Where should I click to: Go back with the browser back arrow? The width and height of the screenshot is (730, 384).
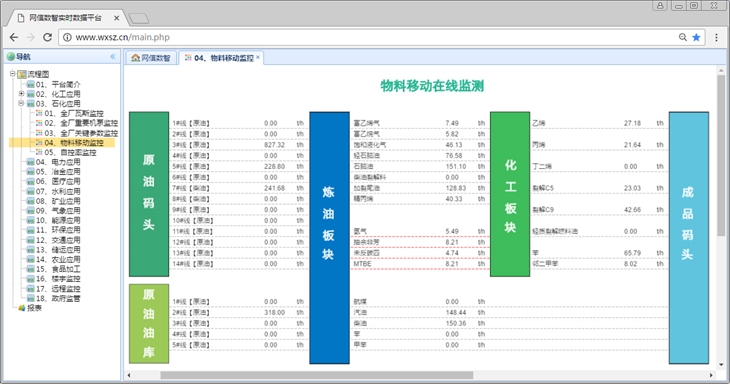click(14, 37)
